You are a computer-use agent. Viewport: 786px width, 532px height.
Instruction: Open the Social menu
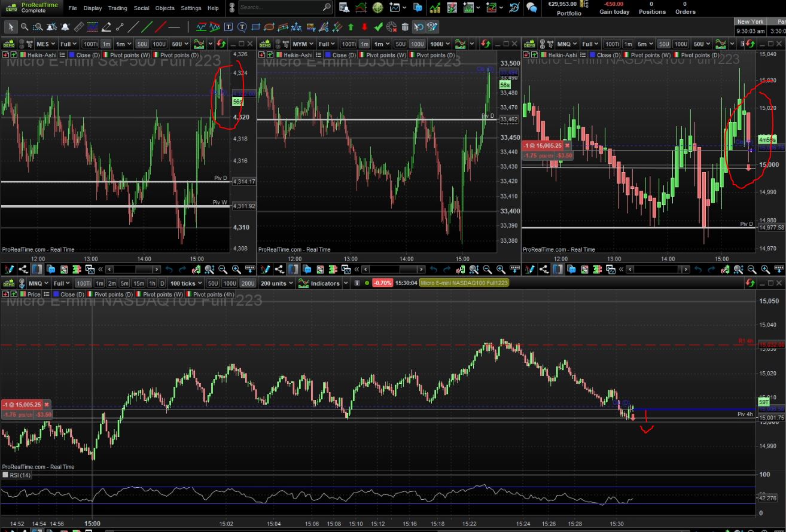tap(142, 8)
